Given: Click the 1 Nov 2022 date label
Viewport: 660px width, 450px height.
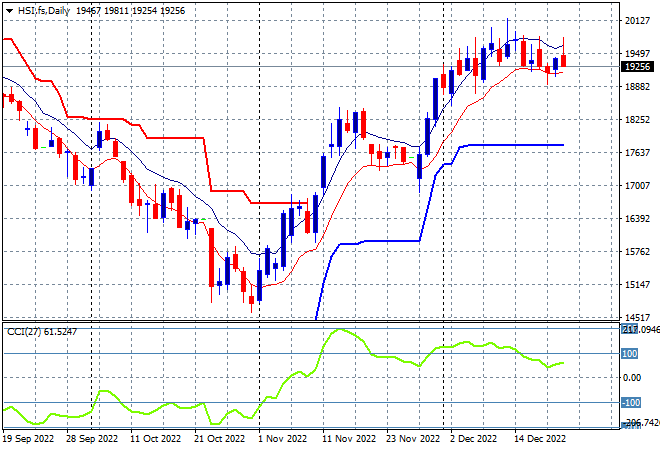Looking at the screenshot, I should tap(282, 439).
